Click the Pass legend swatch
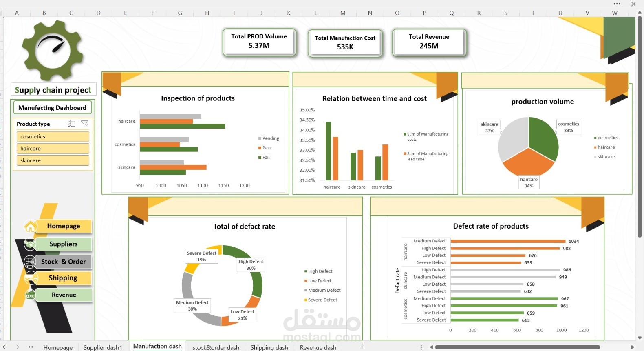The width and height of the screenshot is (644, 351). 260,148
